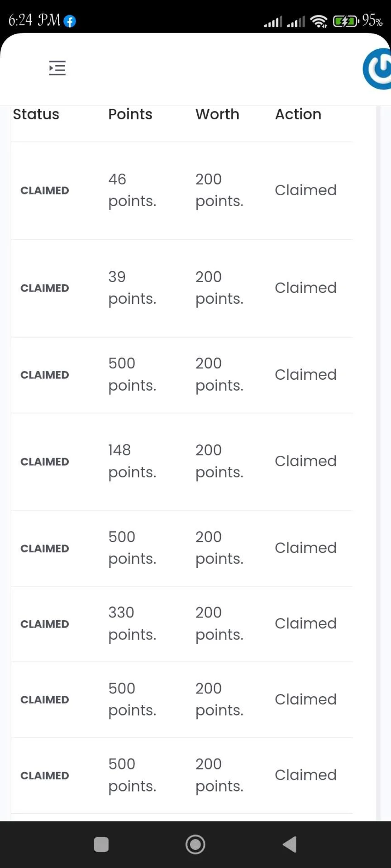Tap the blue power logo icon
This screenshot has height=868, width=391.
click(377, 69)
